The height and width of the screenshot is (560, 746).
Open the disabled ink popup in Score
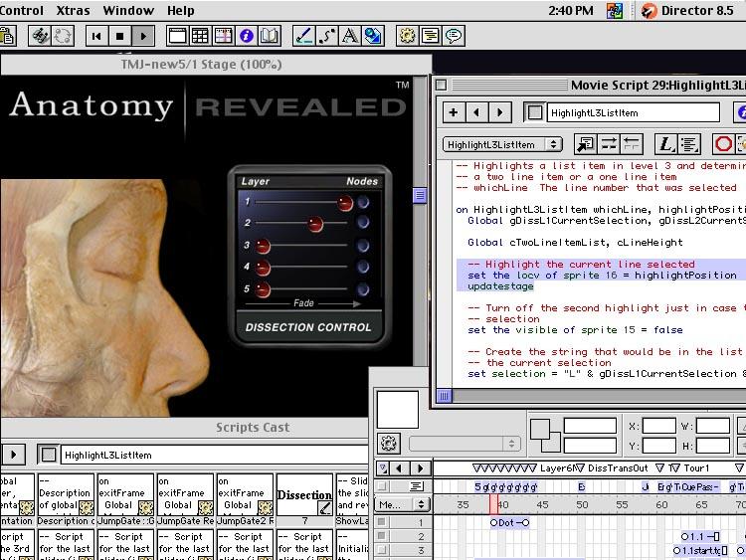coord(465,444)
